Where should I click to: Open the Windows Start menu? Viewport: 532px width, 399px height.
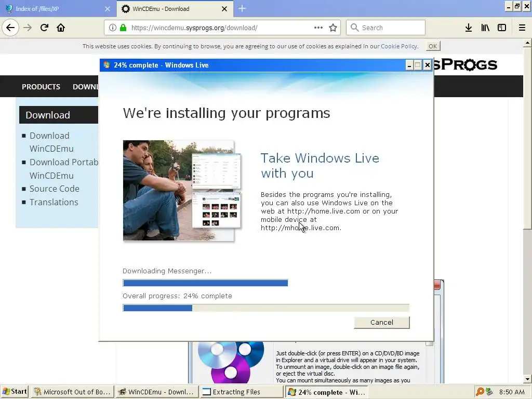pyautogui.click(x=14, y=392)
